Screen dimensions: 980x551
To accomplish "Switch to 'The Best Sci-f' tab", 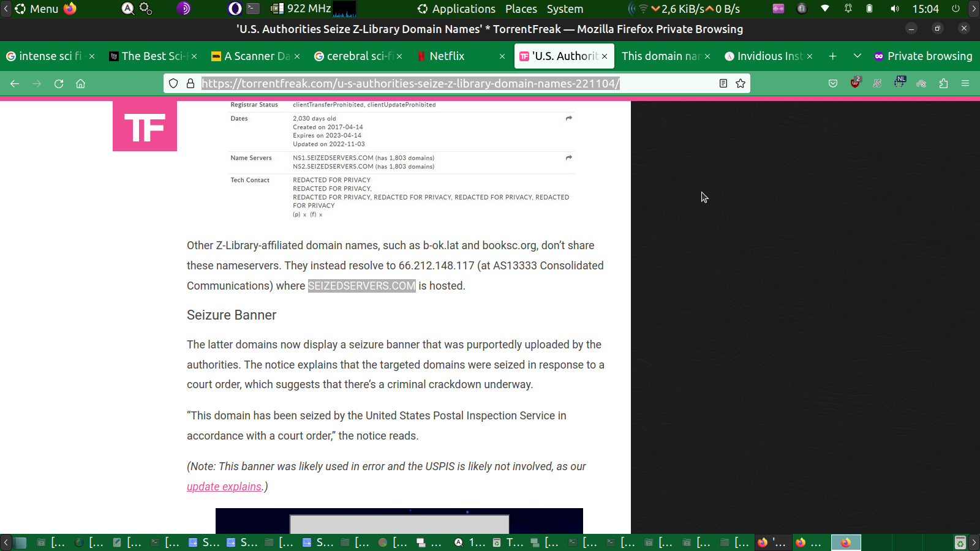I will click(153, 56).
